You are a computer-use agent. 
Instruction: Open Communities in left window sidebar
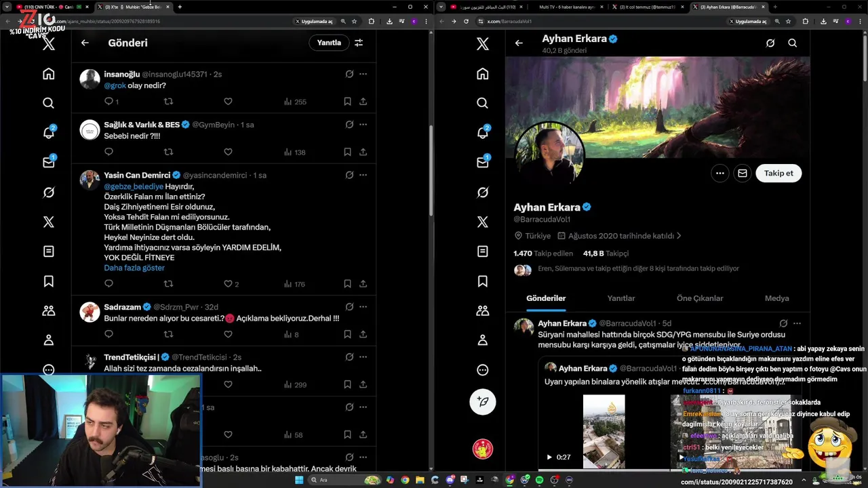(x=48, y=310)
